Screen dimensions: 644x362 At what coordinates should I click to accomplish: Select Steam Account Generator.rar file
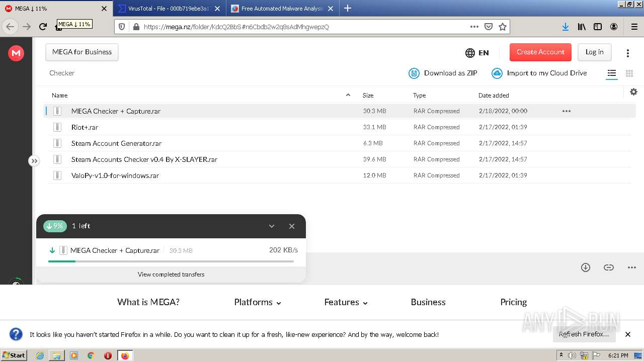click(116, 143)
